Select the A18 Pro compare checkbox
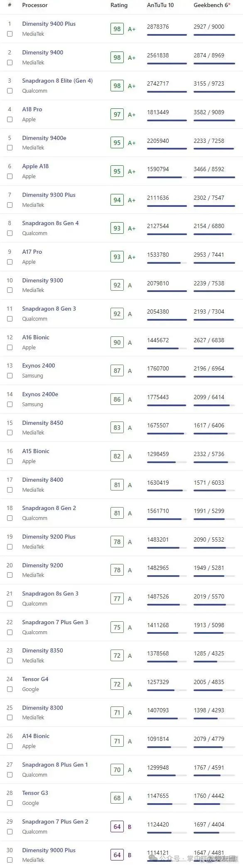The height and width of the screenshot is (868, 243). [x=10, y=120]
